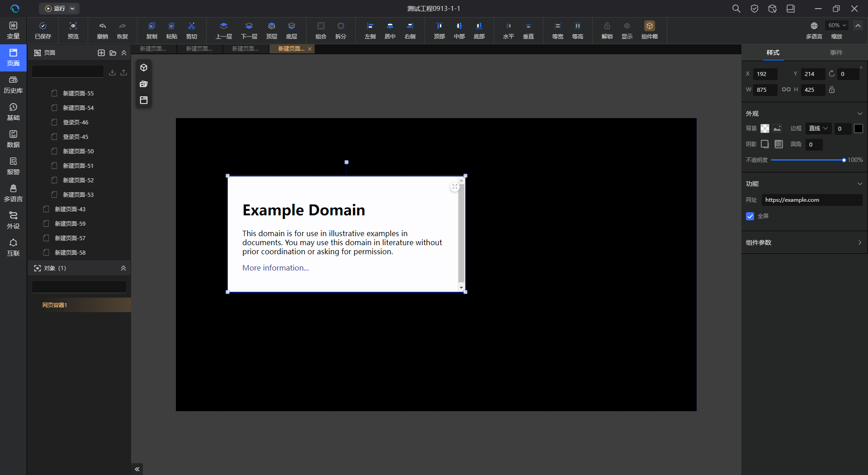Bring to top with 顶层

pos(272,30)
